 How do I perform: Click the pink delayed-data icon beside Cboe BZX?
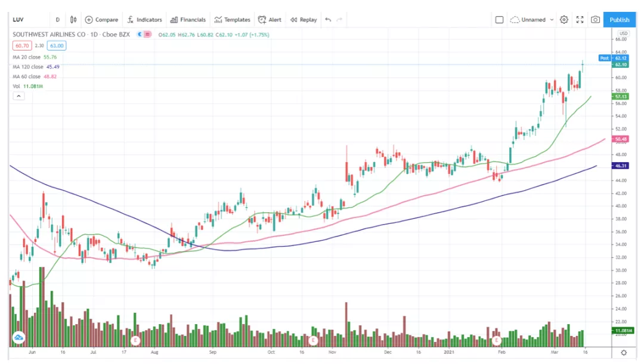[147, 35]
